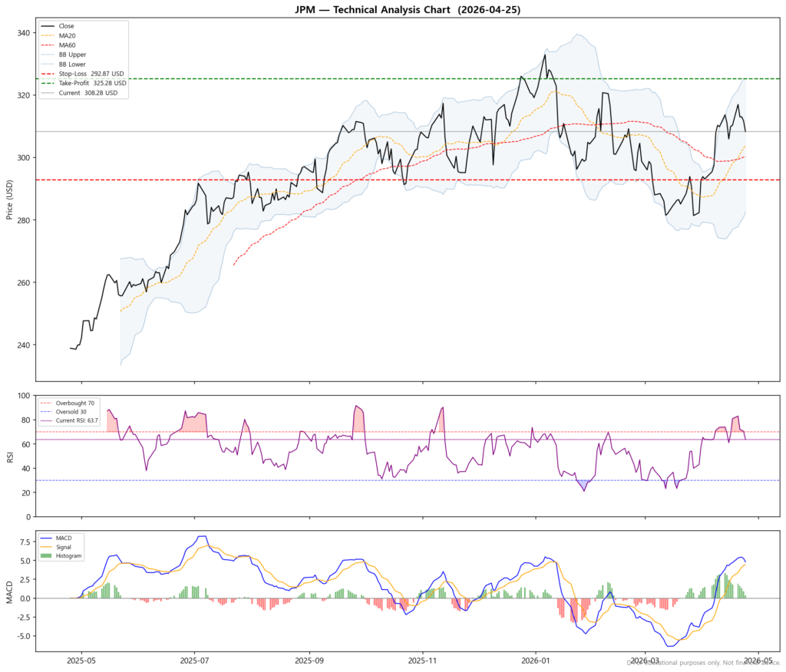Click the MA20 legend entry
Viewport: 786px width, 672px height.
[x=67, y=35]
